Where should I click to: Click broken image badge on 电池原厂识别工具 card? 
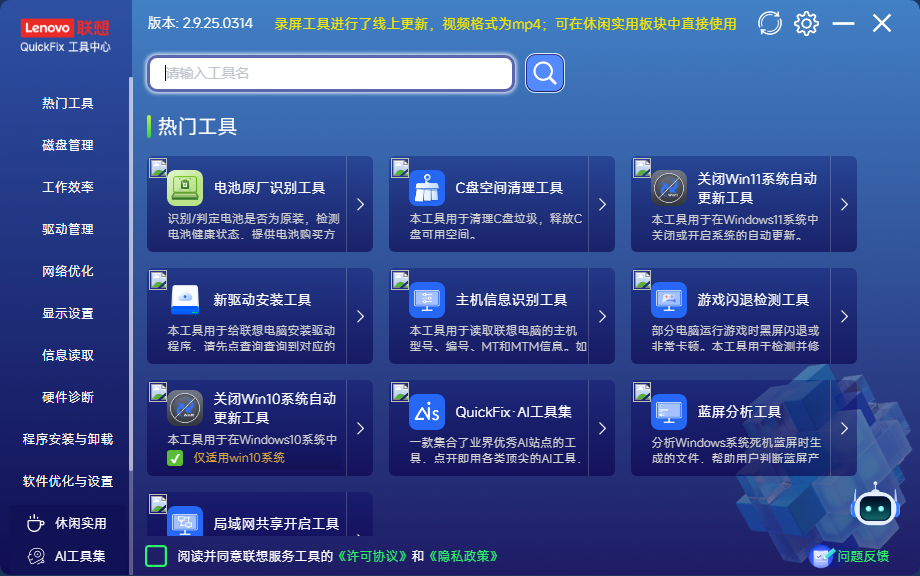[x=158, y=167]
